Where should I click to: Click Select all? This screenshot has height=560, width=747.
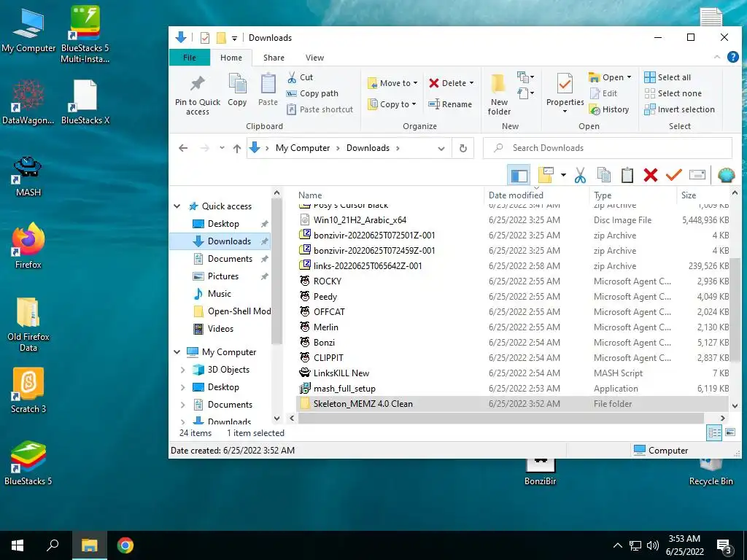pyautogui.click(x=667, y=77)
